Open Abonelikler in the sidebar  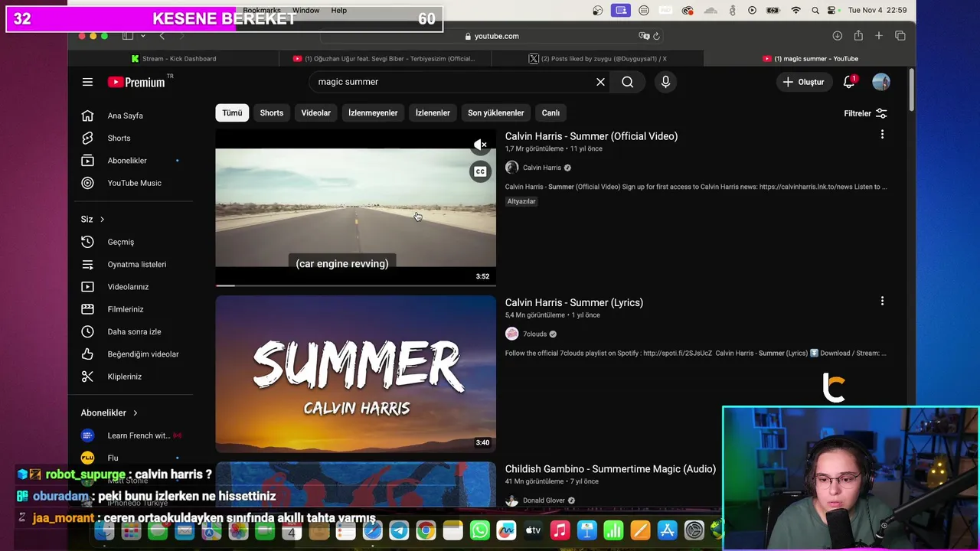(x=126, y=161)
